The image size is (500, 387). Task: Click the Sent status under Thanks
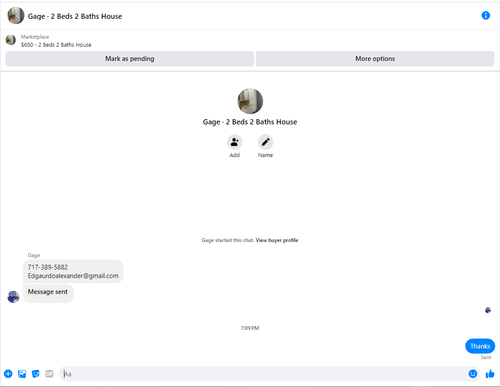pyautogui.click(x=486, y=357)
